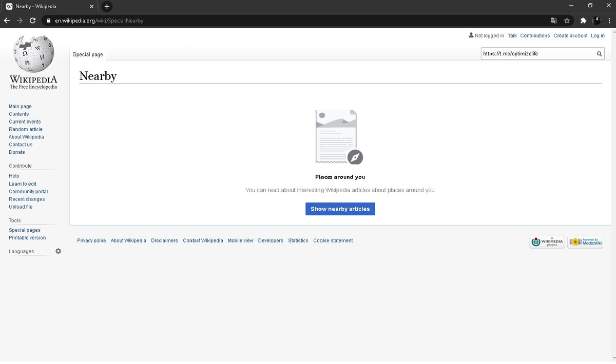The image size is (616, 364).
Task: Bookmark this page with star icon
Action: [x=567, y=21]
